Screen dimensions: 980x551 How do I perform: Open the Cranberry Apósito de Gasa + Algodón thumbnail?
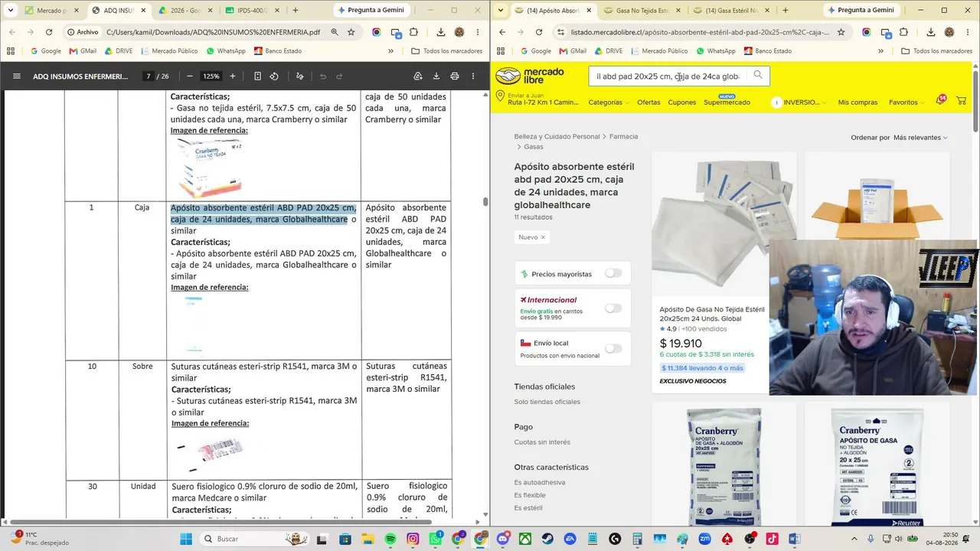point(724,465)
